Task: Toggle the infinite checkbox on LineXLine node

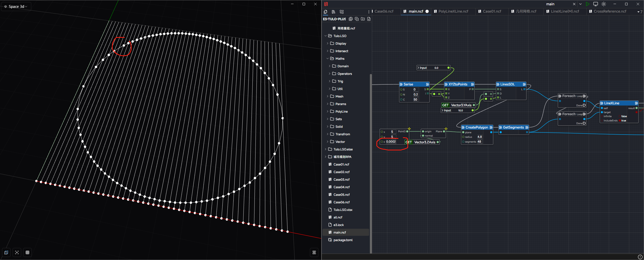Action: click(x=620, y=116)
